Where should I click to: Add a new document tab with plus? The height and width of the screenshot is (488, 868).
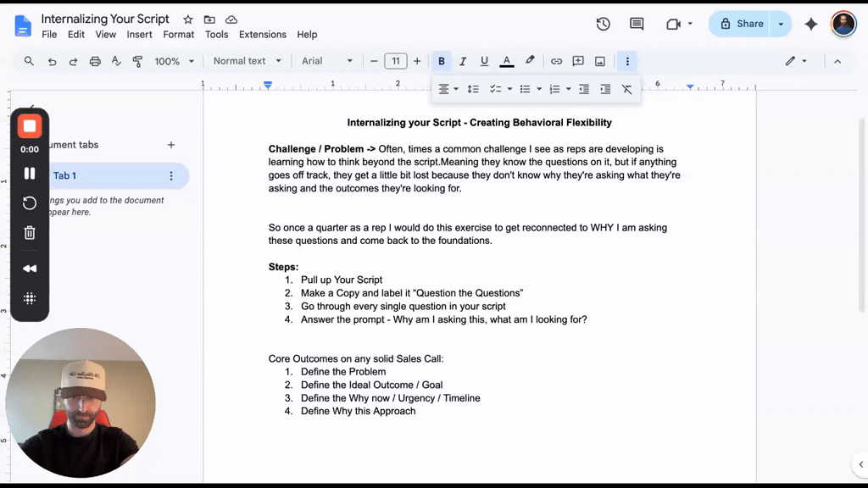[171, 145]
